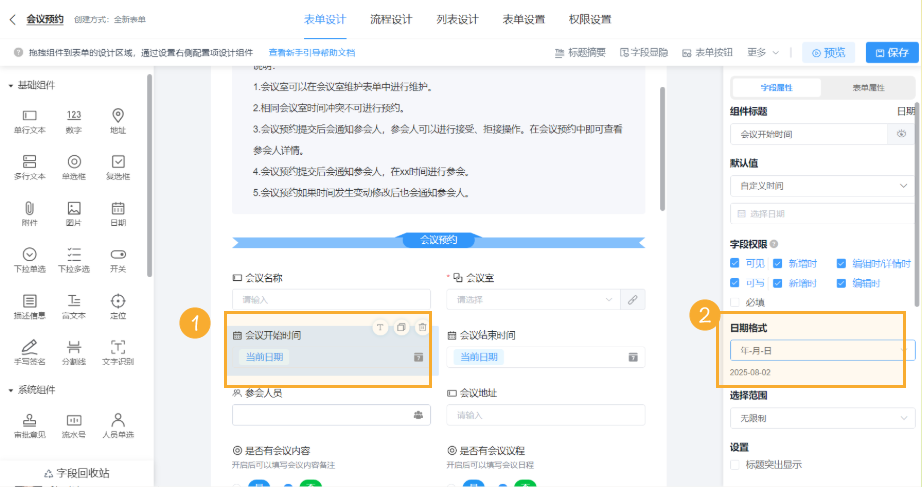The width and height of the screenshot is (922, 487).
Task: Switch to the 列表设计 tab
Action: (x=457, y=19)
